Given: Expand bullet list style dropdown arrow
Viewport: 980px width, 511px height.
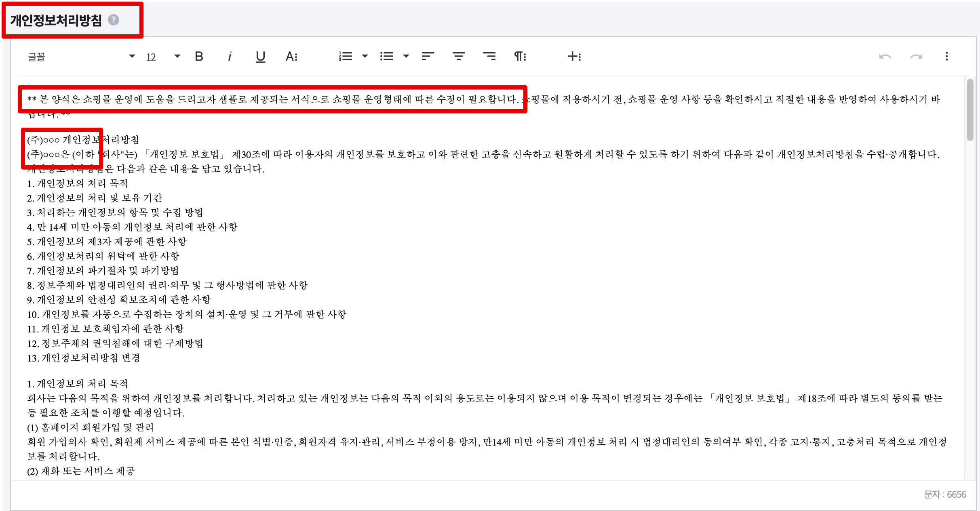Looking at the screenshot, I should pyautogui.click(x=406, y=57).
